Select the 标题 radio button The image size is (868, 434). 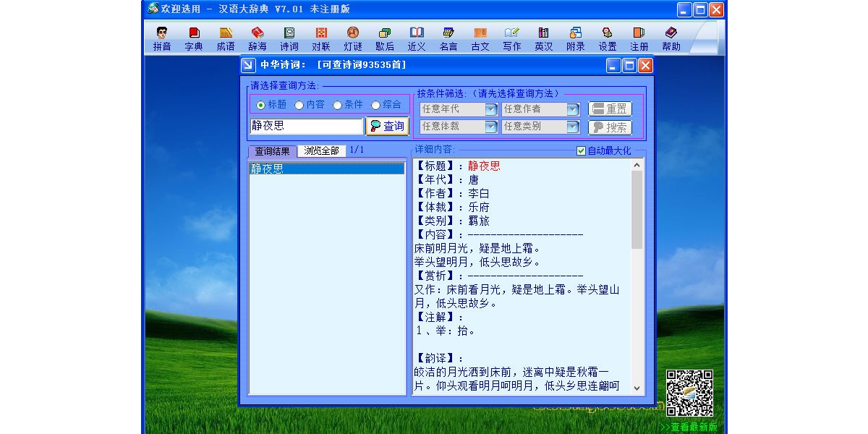pyautogui.click(x=260, y=105)
